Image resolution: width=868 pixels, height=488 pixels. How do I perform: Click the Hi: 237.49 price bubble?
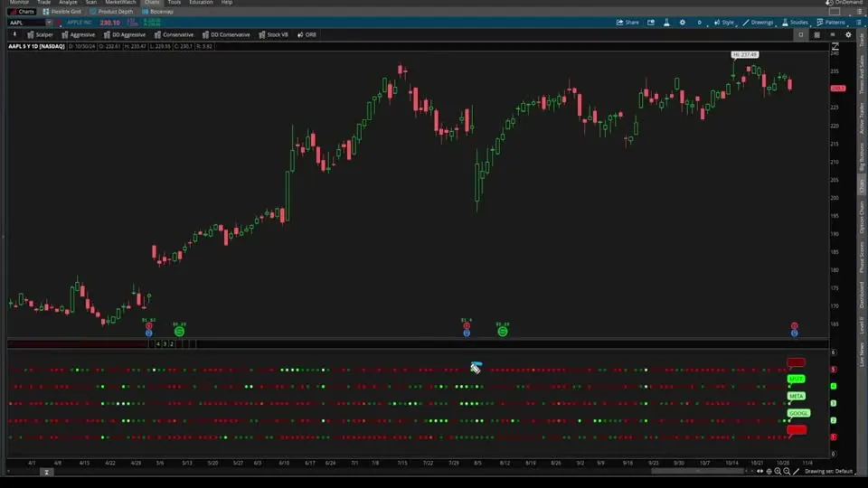(744, 55)
